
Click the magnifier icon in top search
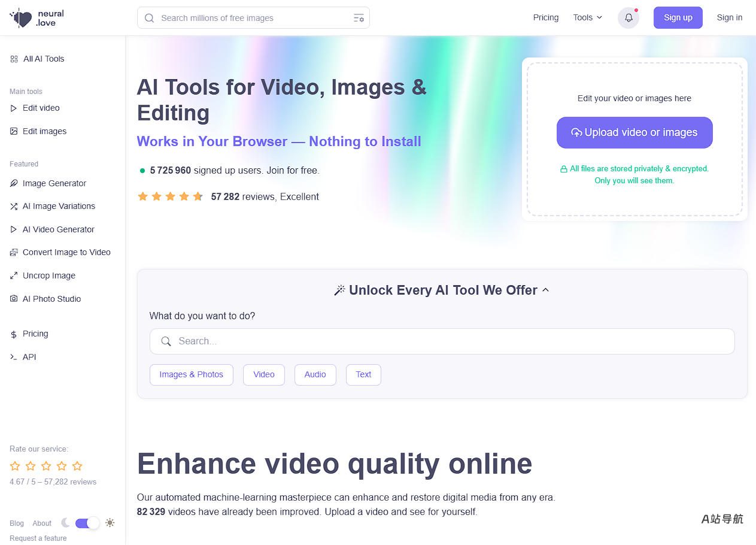pos(150,18)
